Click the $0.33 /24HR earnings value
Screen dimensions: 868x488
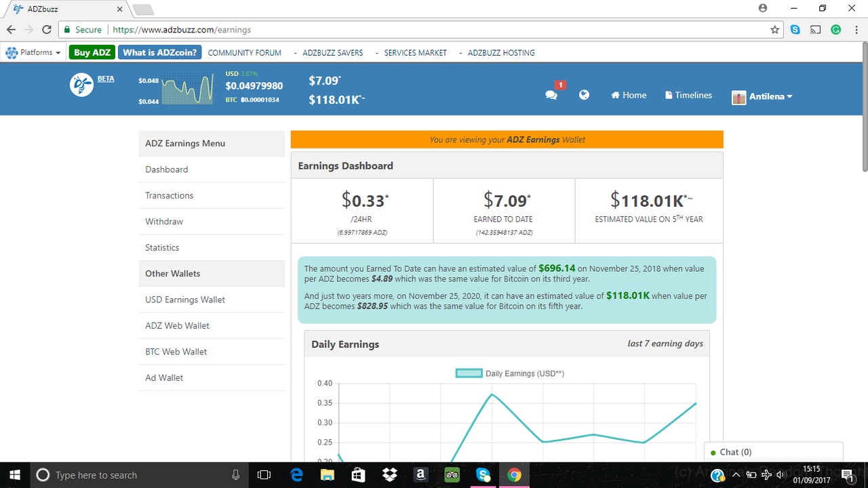pos(365,201)
